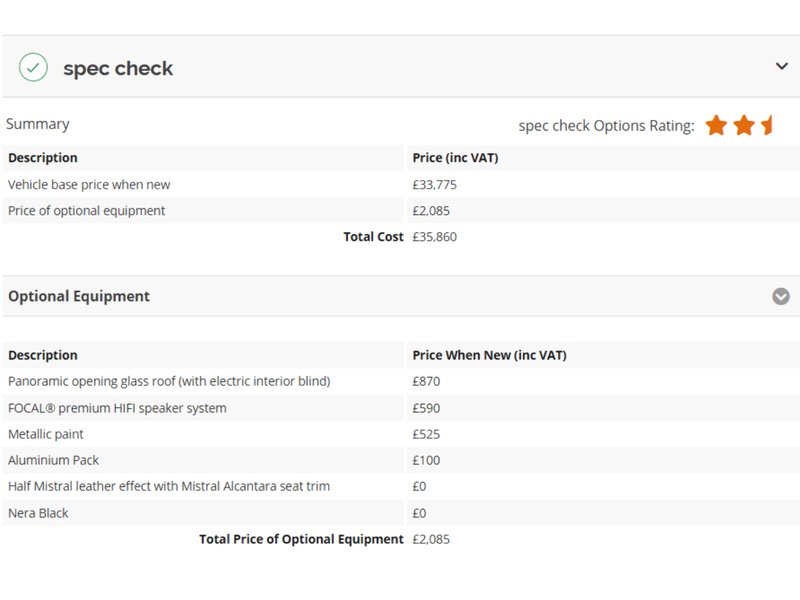Viewport: 800px width, 600px height.
Task: Click the first orange rating star
Action: point(716,125)
